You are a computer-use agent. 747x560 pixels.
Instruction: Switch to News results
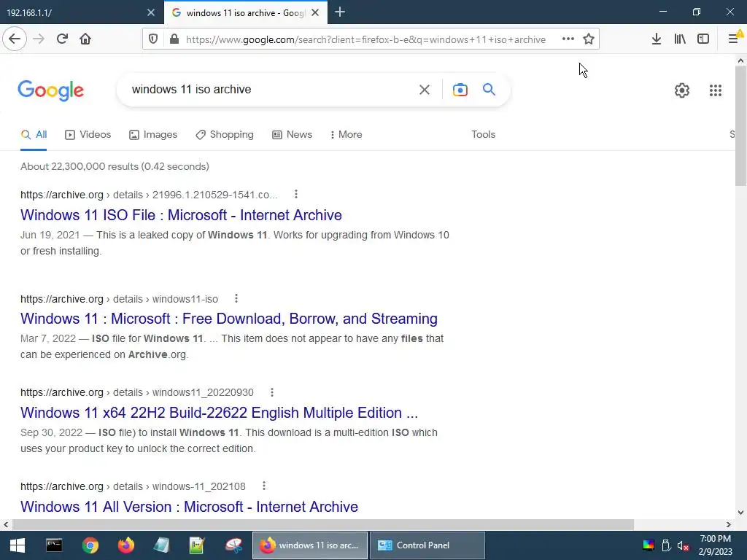[x=292, y=135]
